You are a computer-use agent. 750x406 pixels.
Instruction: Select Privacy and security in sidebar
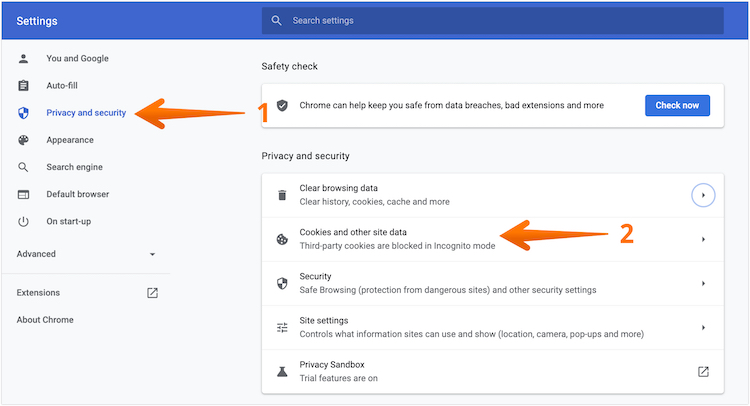coord(86,113)
